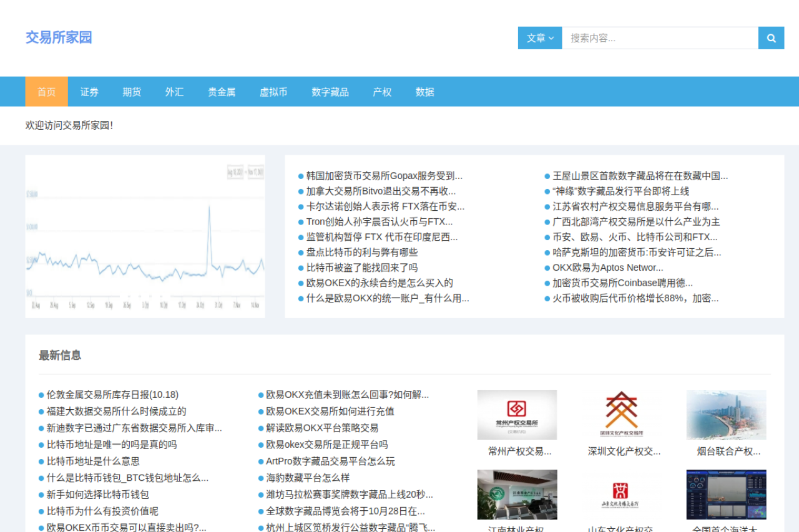The image size is (799, 532).
Task: Switch to the 虚拟币 navigation tab
Action: (273, 92)
